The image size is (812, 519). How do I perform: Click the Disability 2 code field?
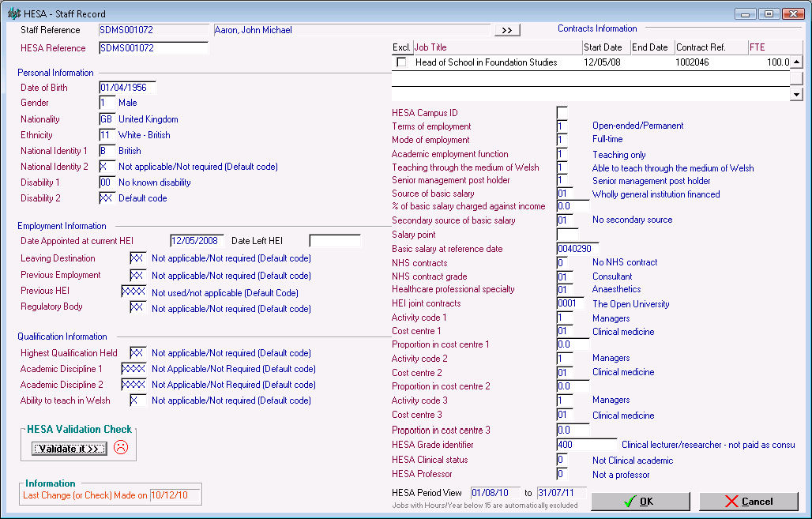coord(107,197)
